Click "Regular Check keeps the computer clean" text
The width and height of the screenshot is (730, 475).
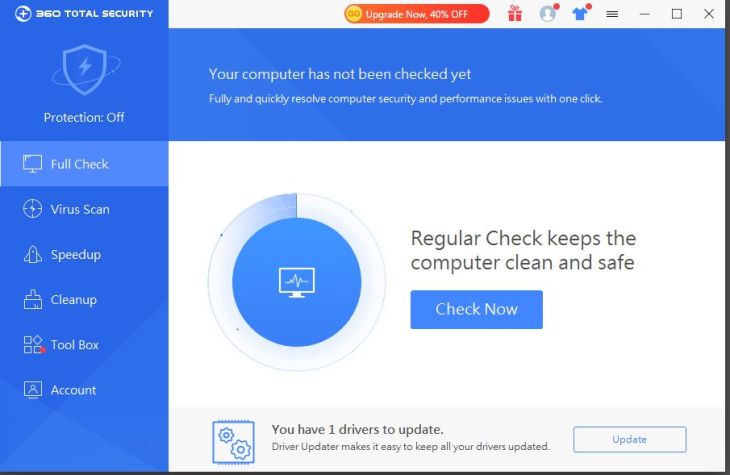523,250
